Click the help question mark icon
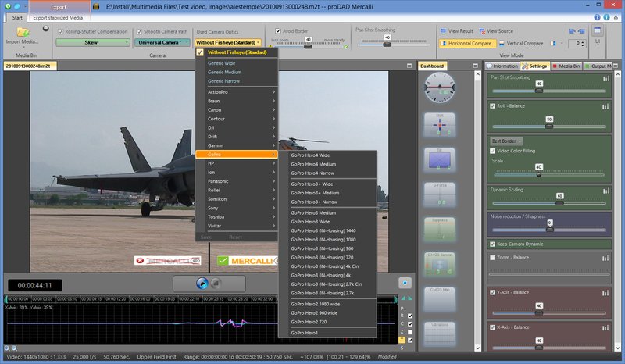This screenshot has height=364, width=625. click(x=597, y=17)
